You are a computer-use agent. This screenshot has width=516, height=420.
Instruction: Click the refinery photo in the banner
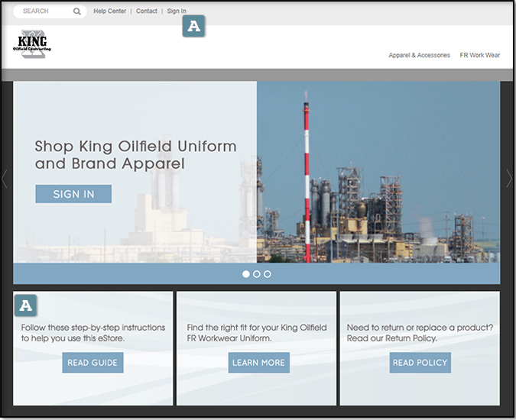pos(378,172)
